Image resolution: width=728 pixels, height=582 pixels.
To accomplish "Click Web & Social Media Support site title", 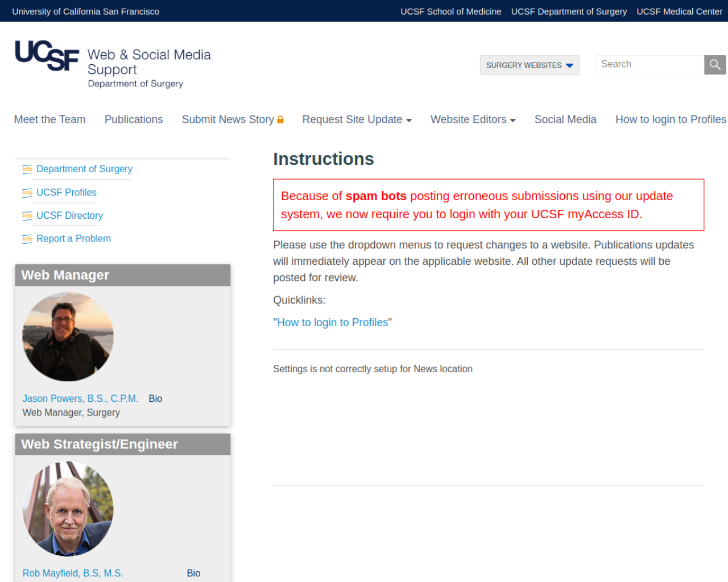I will (x=149, y=62).
